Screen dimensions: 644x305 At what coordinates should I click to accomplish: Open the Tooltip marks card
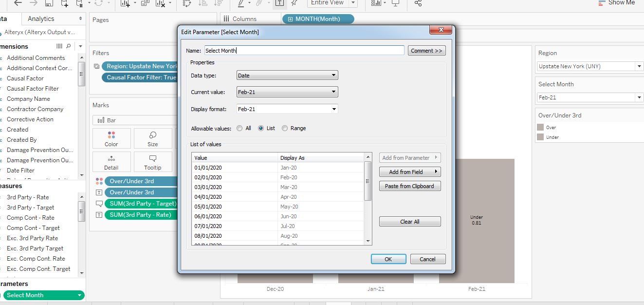pyautogui.click(x=153, y=162)
